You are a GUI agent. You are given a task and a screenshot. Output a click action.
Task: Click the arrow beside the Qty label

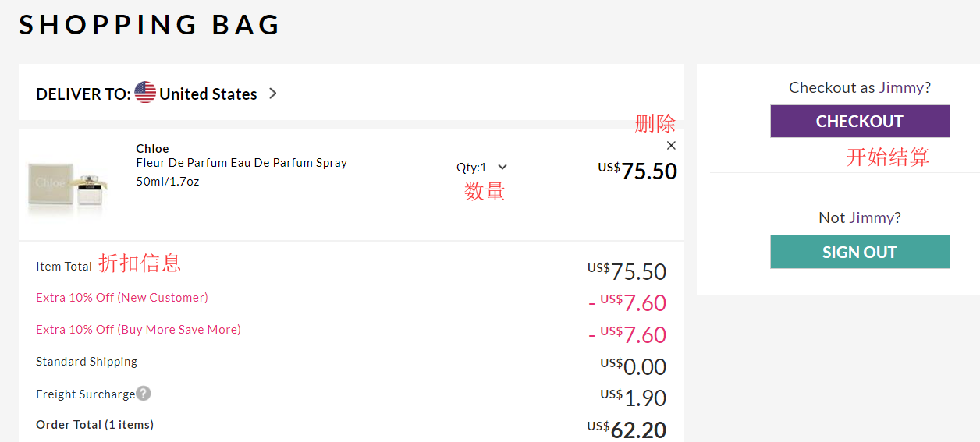click(502, 167)
